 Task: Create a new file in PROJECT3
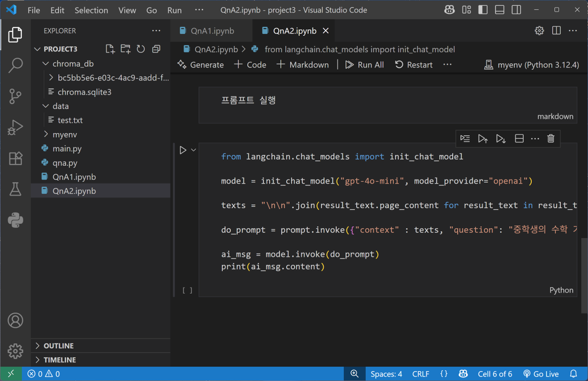110,49
